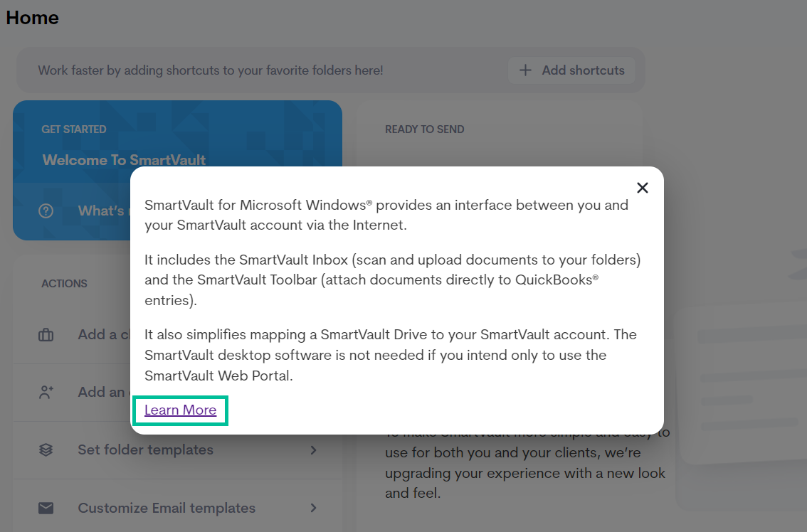Click the stacked layers icon for folder templates

[46, 450]
